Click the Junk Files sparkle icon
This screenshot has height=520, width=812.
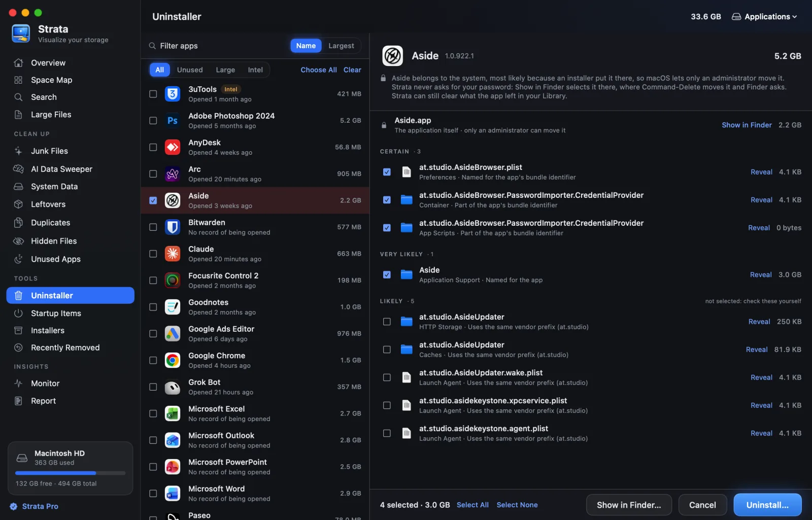tap(18, 151)
